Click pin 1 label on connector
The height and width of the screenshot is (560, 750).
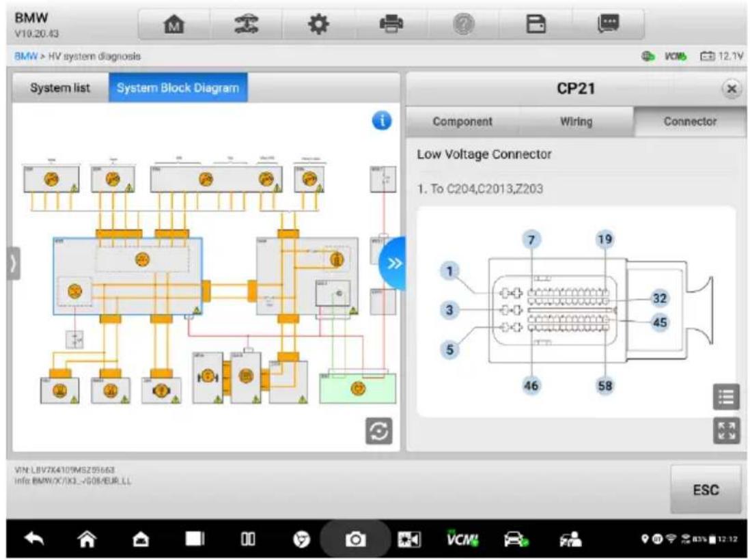point(449,271)
